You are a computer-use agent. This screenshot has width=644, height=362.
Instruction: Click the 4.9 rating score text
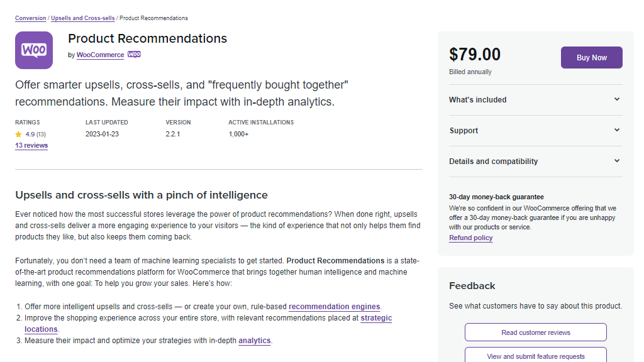30,134
